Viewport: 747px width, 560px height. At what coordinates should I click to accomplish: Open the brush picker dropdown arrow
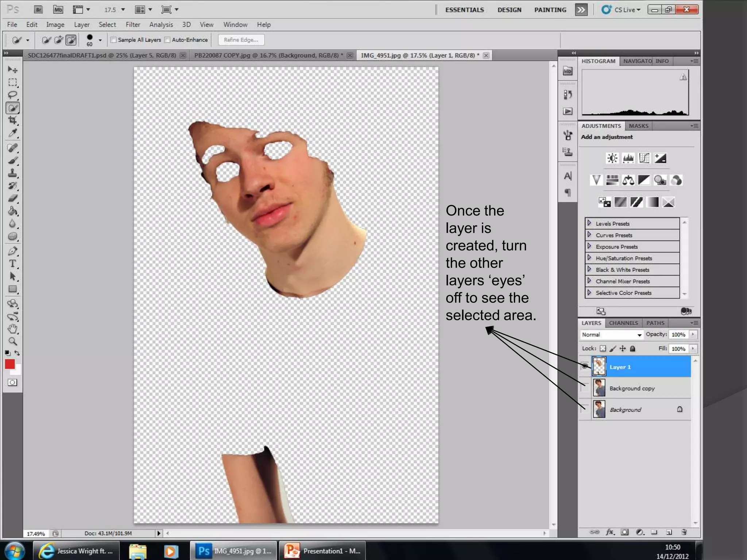coord(100,40)
